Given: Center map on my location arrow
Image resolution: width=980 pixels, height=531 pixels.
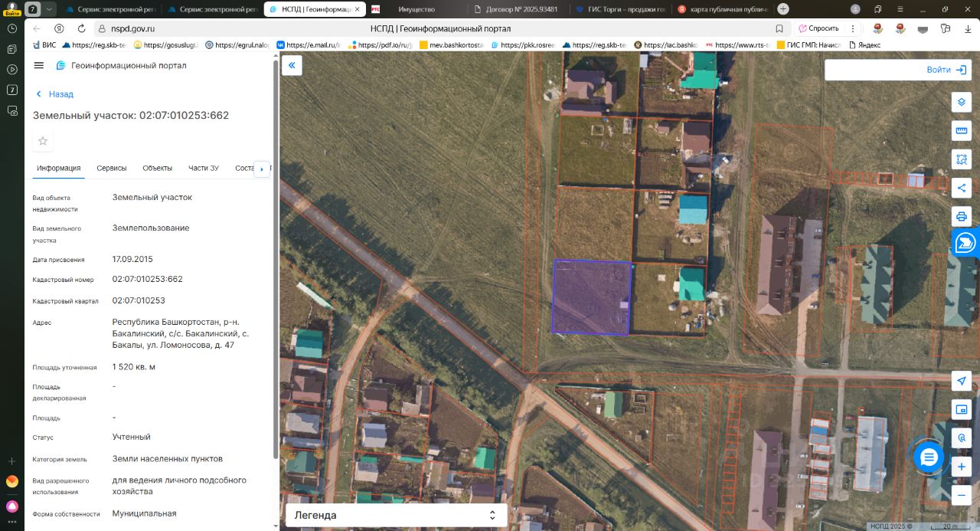Looking at the screenshot, I should [962, 382].
